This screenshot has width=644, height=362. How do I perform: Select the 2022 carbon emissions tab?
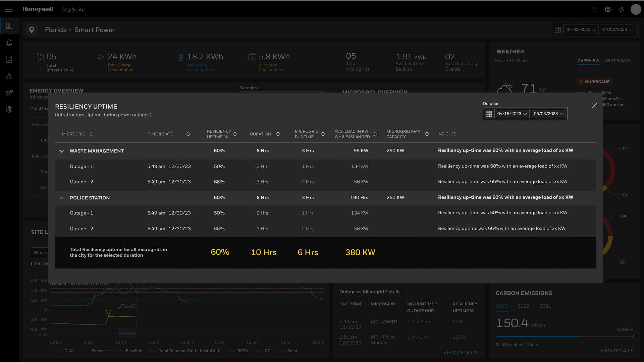[x=523, y=306]
